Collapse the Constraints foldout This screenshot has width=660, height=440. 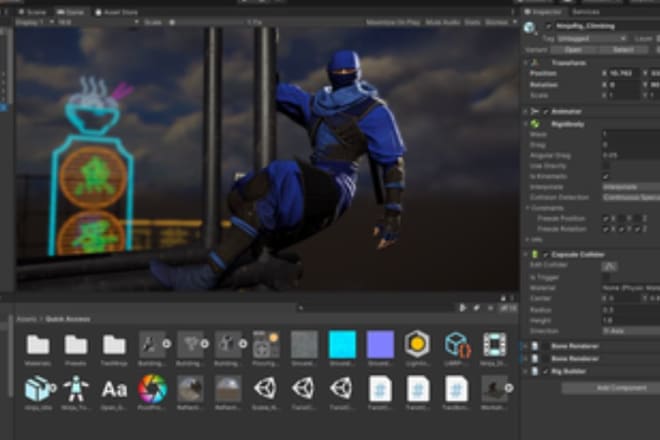(x=527, y=208)
